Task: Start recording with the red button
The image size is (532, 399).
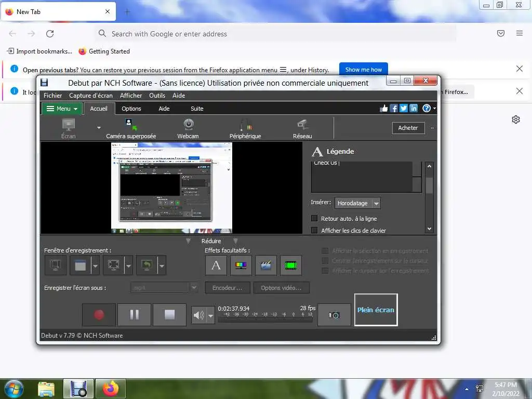Action: point(99,315)
